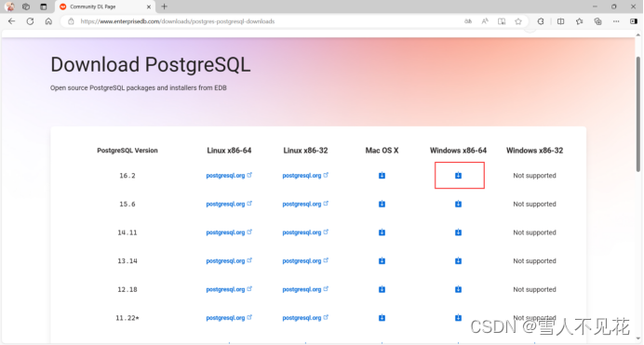
Task: Open postgresql.org link for 13.14 Linux x86-32
Action: (x=305, y=261)
